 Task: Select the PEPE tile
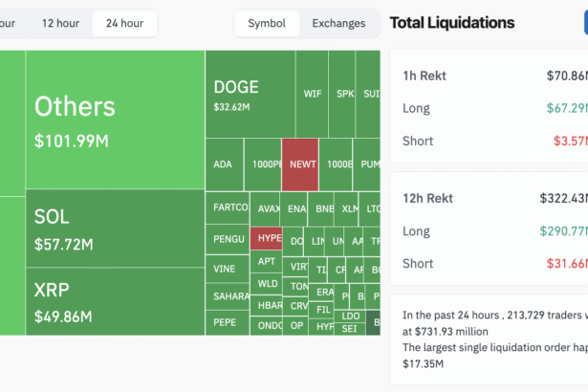[229, 322]
